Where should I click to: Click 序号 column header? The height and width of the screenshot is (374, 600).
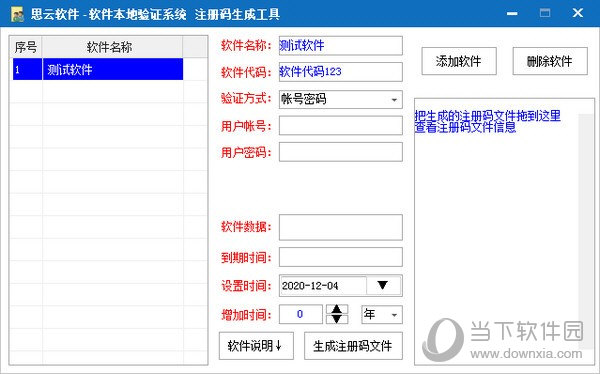[x=26, y=47]
